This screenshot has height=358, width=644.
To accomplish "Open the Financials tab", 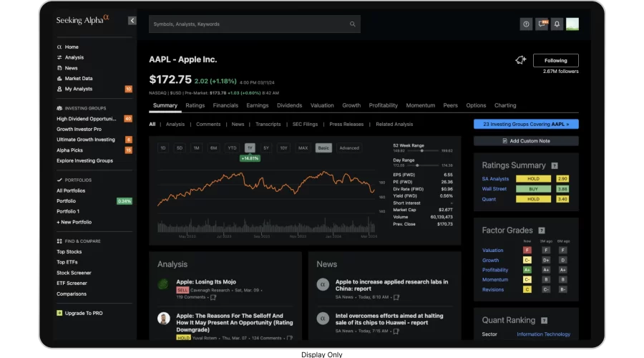I will point(225,106).
